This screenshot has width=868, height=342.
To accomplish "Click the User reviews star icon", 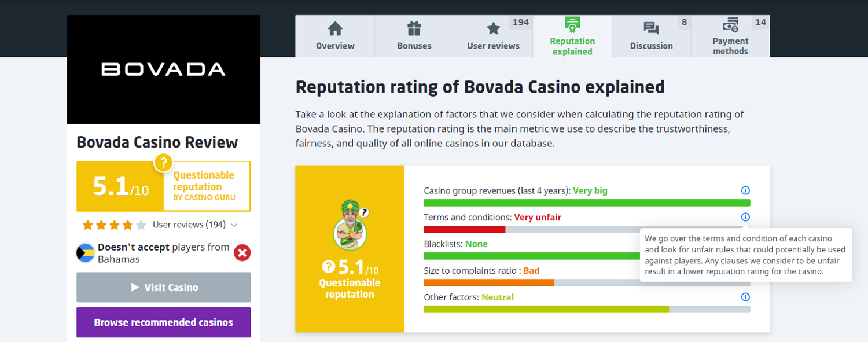I will 493,28.
